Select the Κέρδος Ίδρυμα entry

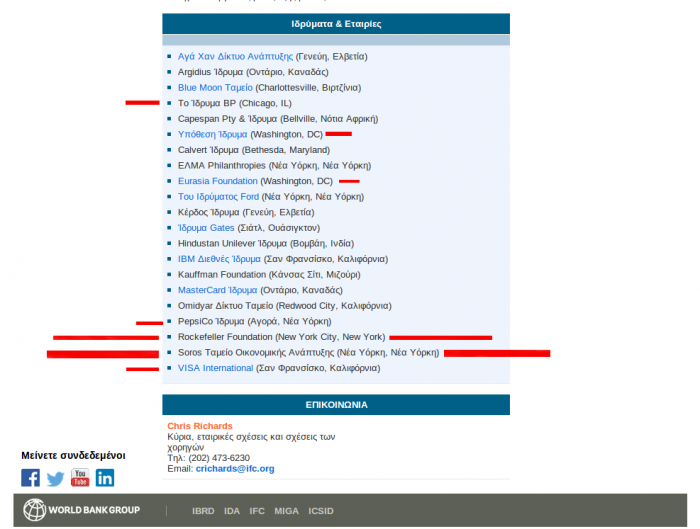[246, 212]
